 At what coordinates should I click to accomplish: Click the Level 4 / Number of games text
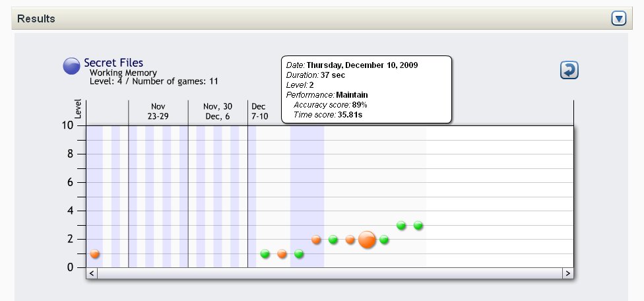[154, 81]
